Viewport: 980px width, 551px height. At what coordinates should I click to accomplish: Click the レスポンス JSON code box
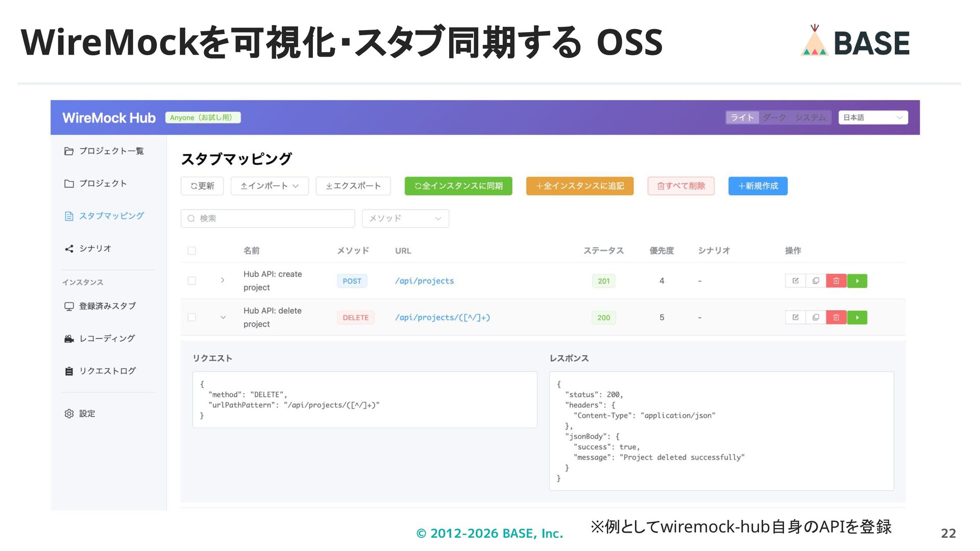point(722,431)
